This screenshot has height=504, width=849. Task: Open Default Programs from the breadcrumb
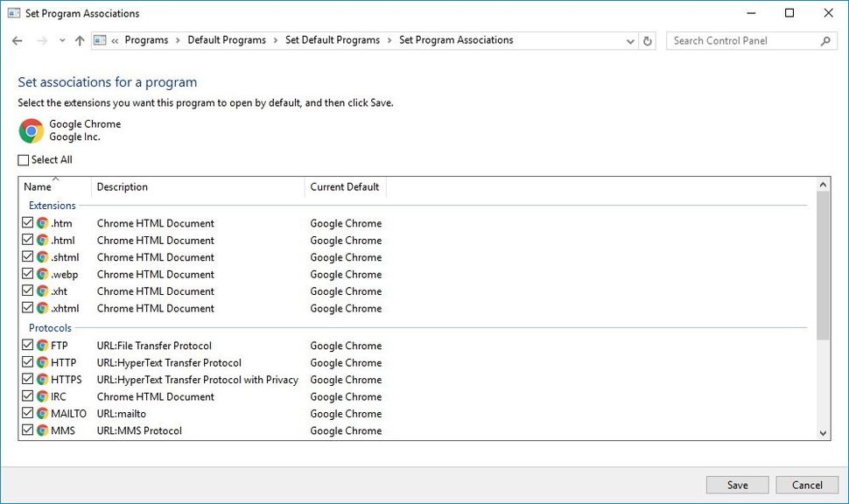pyautogui.click(x=226, y=39)
